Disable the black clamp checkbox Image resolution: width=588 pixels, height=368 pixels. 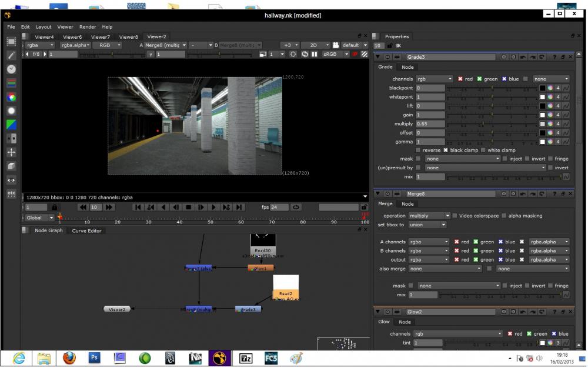click(445, 150)
